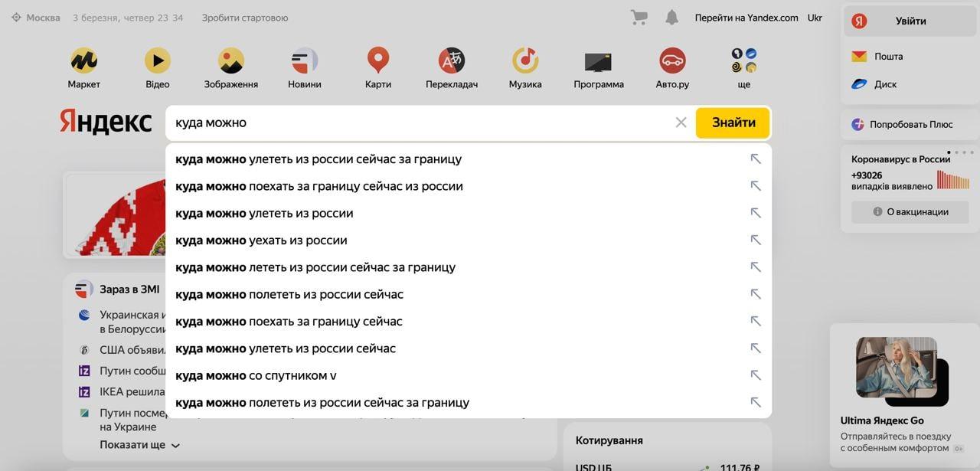
Task: Follow Перейти на Yandex.com link
Action: click(x=746, y=18)
